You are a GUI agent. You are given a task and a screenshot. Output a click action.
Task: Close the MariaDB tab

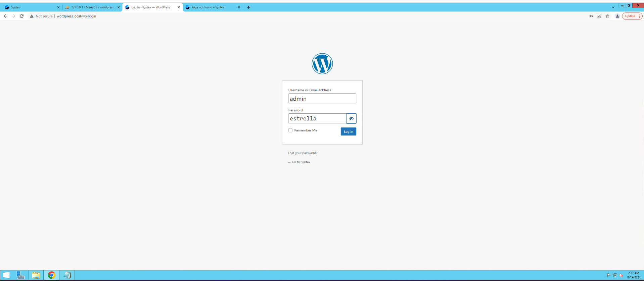pyautogui.click(x=119, y=7)
